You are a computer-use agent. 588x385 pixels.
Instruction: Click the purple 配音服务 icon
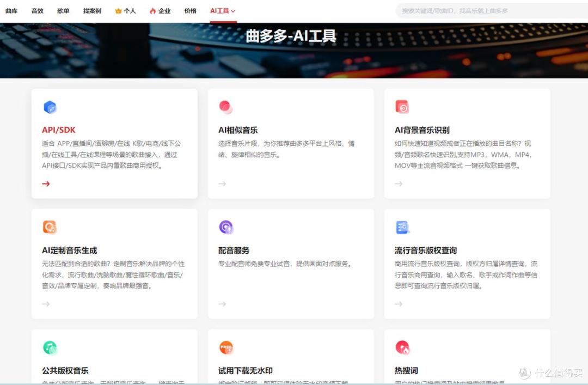tap(226, 228)
